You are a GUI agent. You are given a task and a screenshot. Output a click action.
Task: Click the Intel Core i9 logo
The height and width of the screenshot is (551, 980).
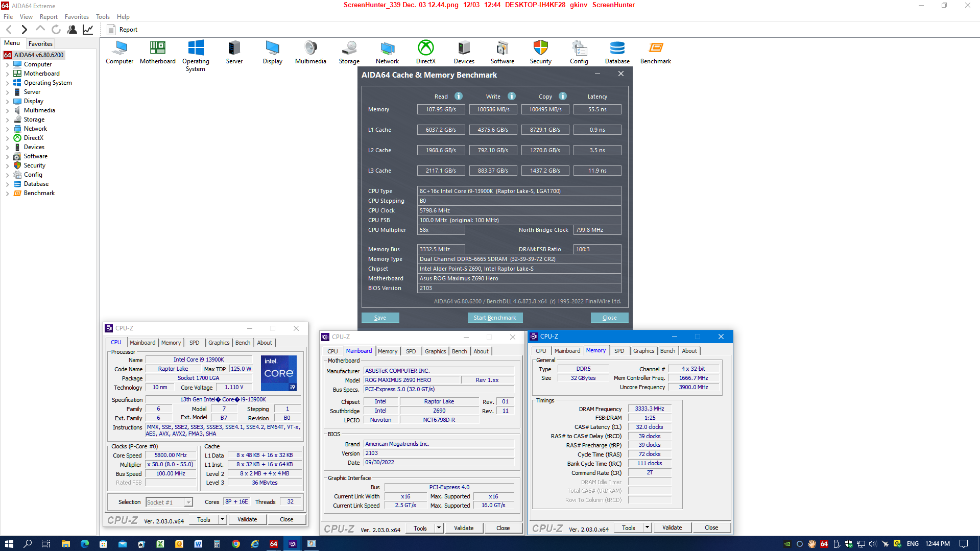[x=278, y=373]
